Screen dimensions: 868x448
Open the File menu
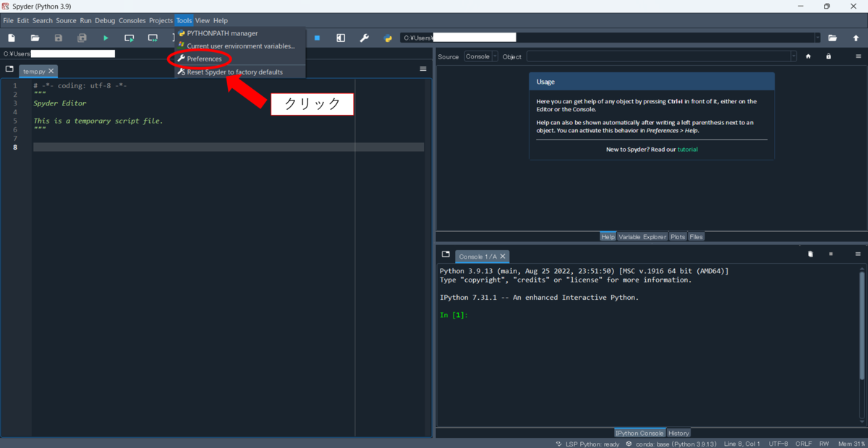pyautogui.click(x=8, y=20)
